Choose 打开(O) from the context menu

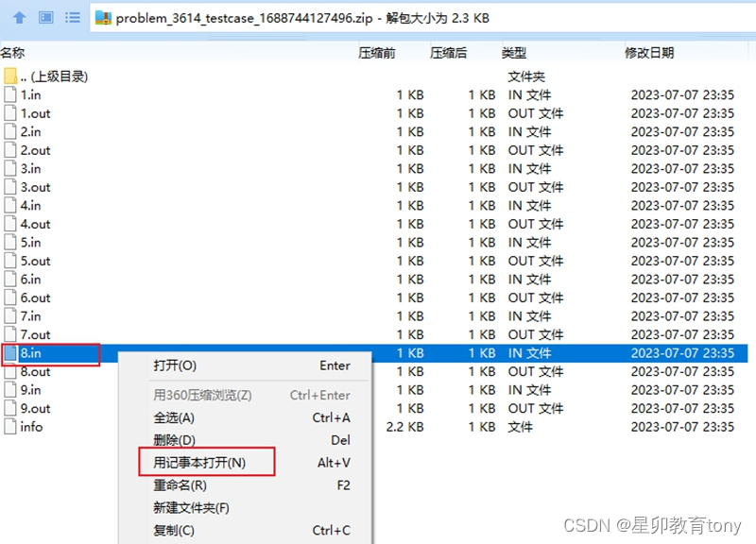245,365
